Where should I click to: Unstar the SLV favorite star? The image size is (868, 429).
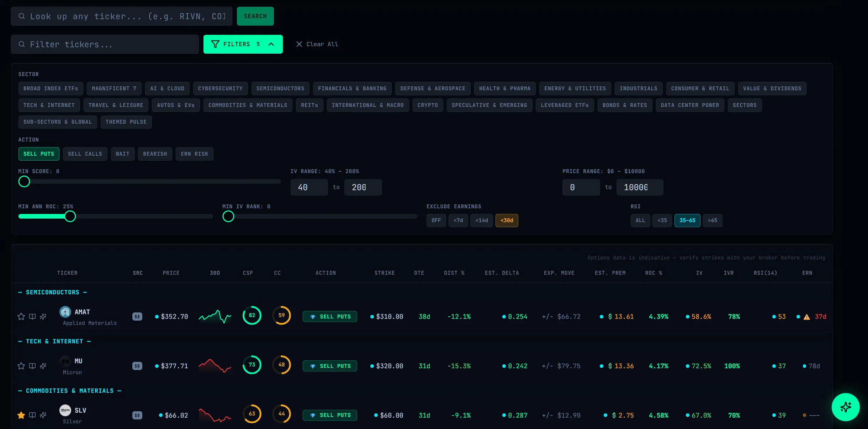pos(21,415)
